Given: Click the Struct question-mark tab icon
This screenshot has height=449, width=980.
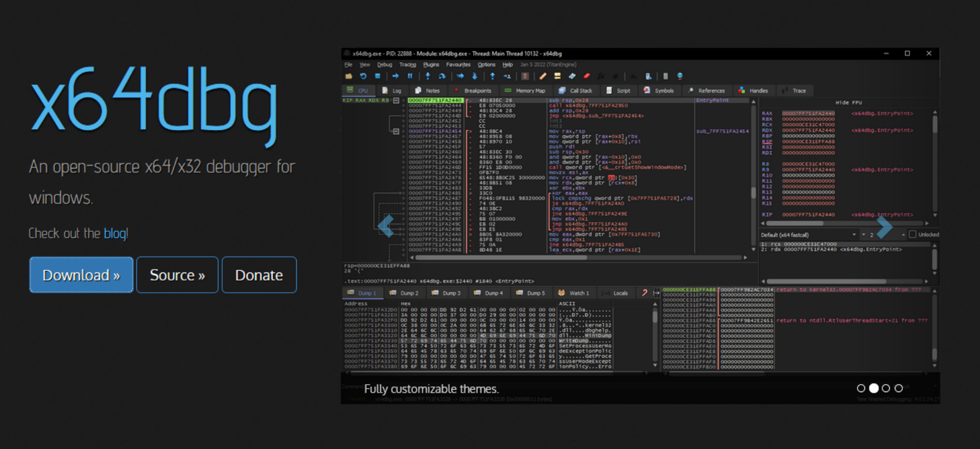Looking at the screenshot, I should [x=644, y=293].
